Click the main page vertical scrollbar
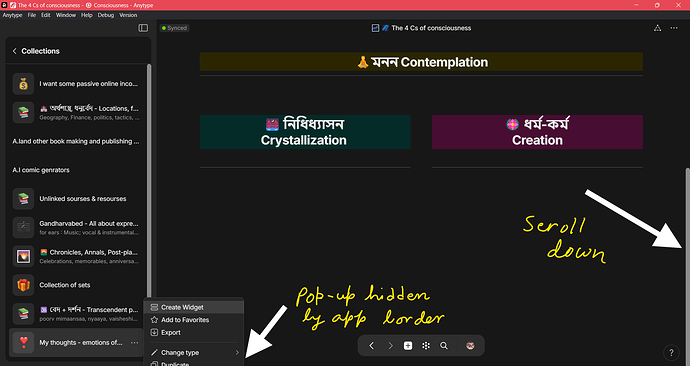This screenshot has width=690, height=366. click(x=687, y=266)
